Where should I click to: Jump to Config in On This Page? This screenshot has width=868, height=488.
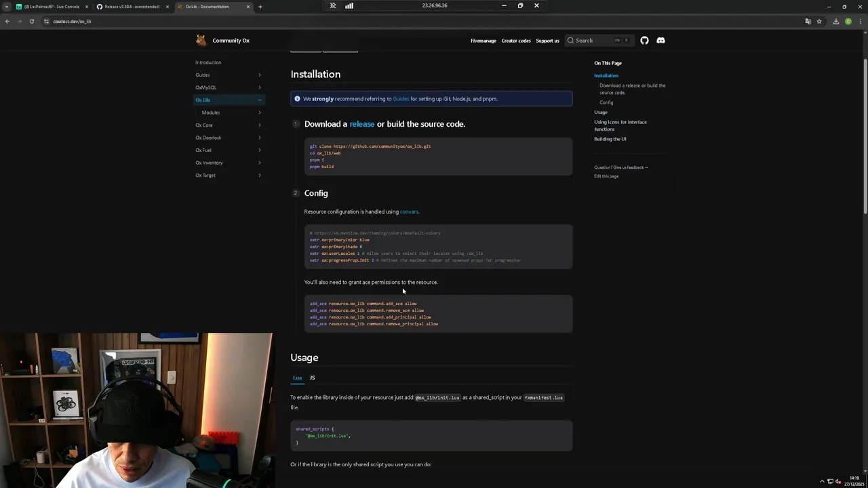pos(606,103)
